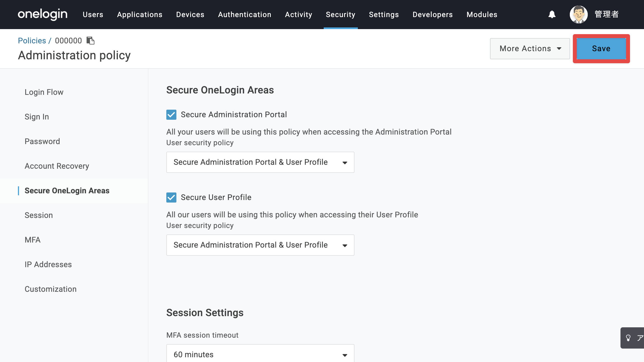644x362 pixels.
Task: Open the Activity menu
Action: click(298, 15)
